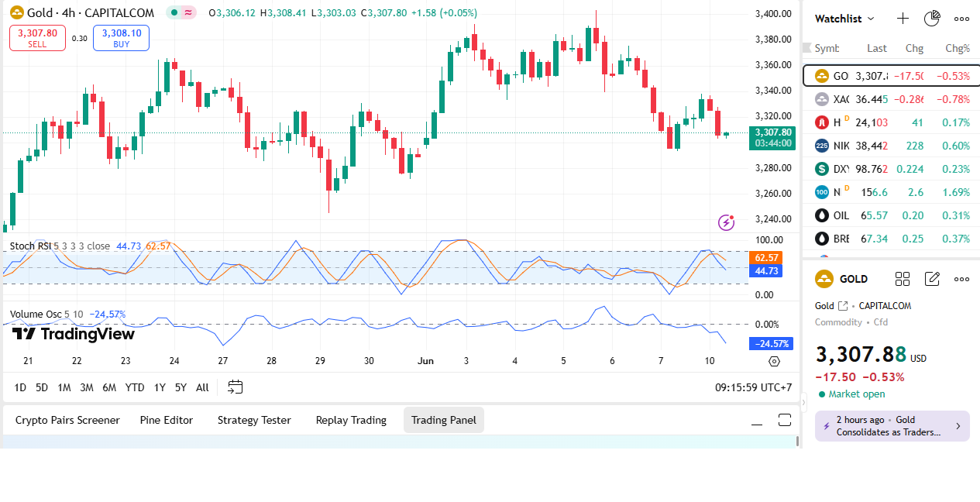
Task: Open the watchlist three-dot options menu
Action: (x=961, y=19)
